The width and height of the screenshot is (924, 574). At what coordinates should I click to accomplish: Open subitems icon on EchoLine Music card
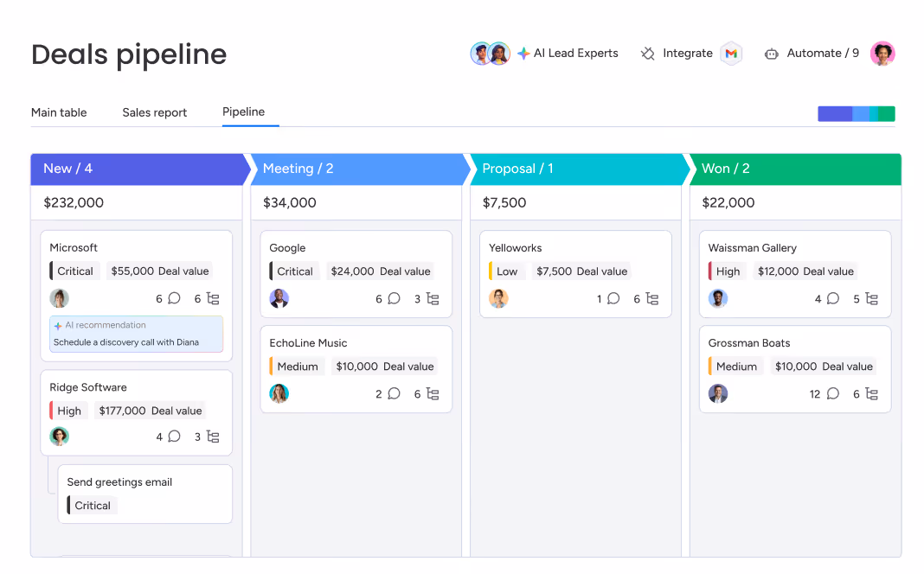tap(433, 394)
